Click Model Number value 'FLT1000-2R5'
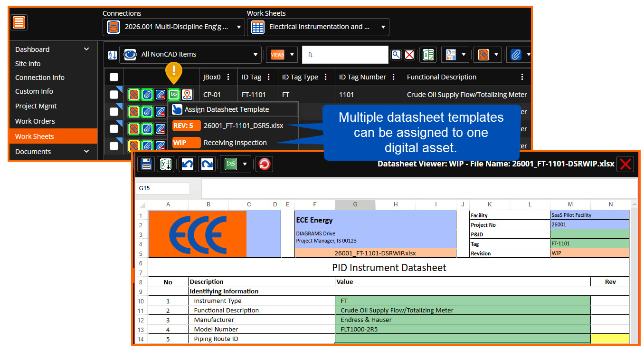Screen dimensions: 644x350 [463, 329]
